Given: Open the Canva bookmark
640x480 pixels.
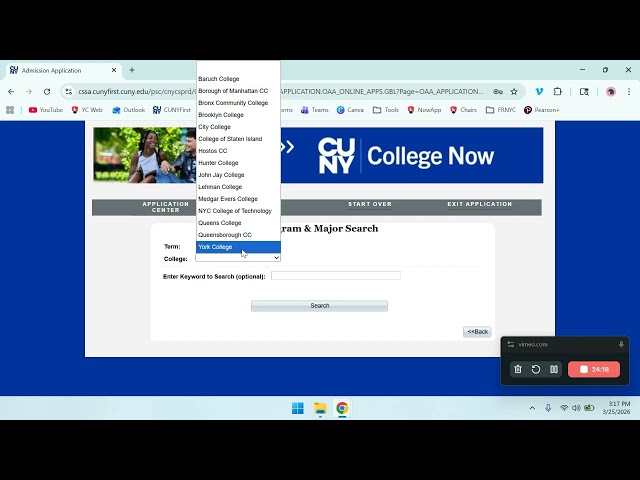Looking at the screenshot, I should 350,110.
